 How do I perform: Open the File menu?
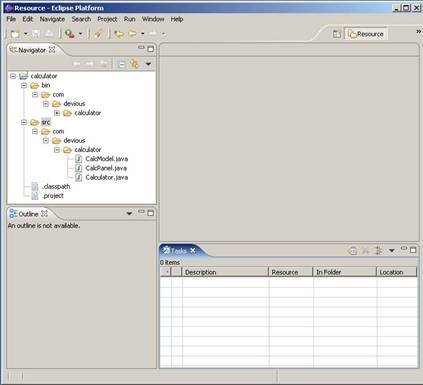coord(11,19)
